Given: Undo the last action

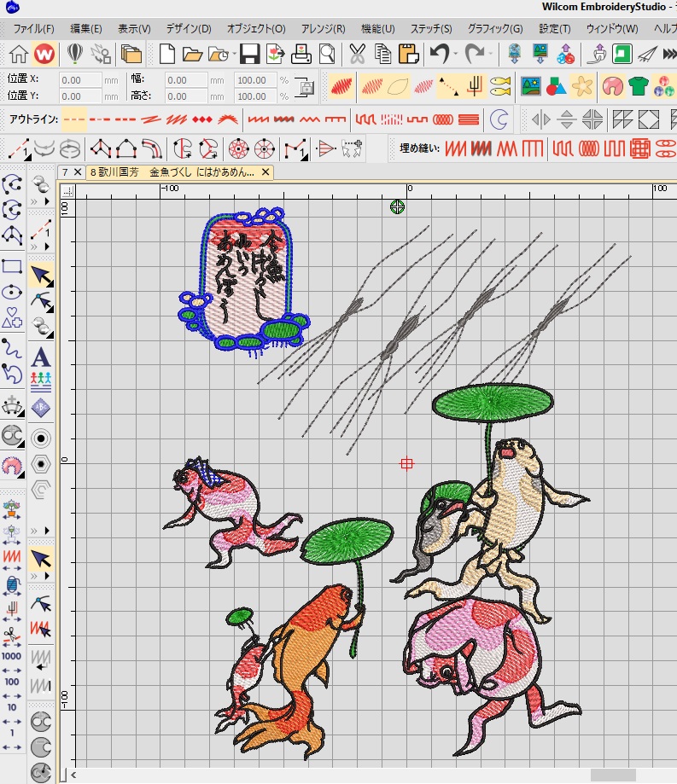Looking at the screenshot, I should (440, 54).
